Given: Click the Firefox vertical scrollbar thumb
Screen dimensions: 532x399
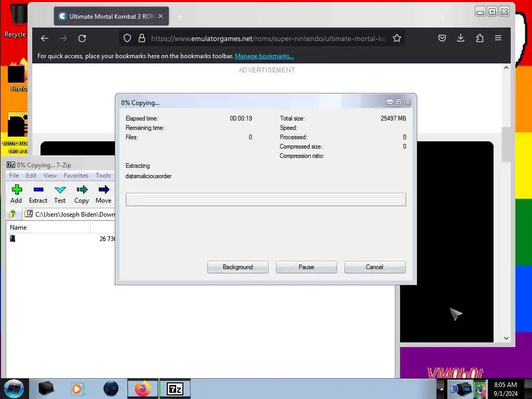Looking at the screenshot, I should tap(506, 144).
